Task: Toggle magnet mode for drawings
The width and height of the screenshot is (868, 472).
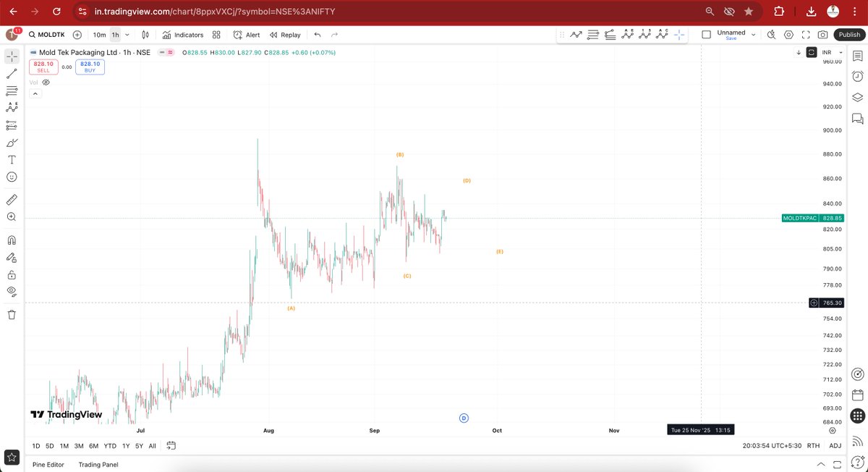Action: point(12,240)
